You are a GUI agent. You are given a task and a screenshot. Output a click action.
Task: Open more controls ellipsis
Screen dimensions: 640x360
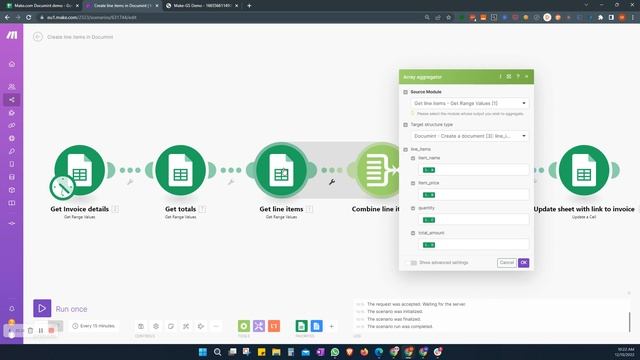(216, 326)
